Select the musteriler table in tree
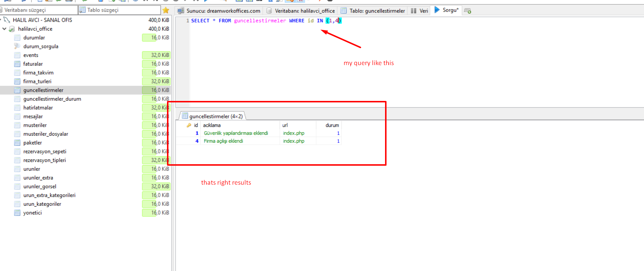 pos(35,125)
